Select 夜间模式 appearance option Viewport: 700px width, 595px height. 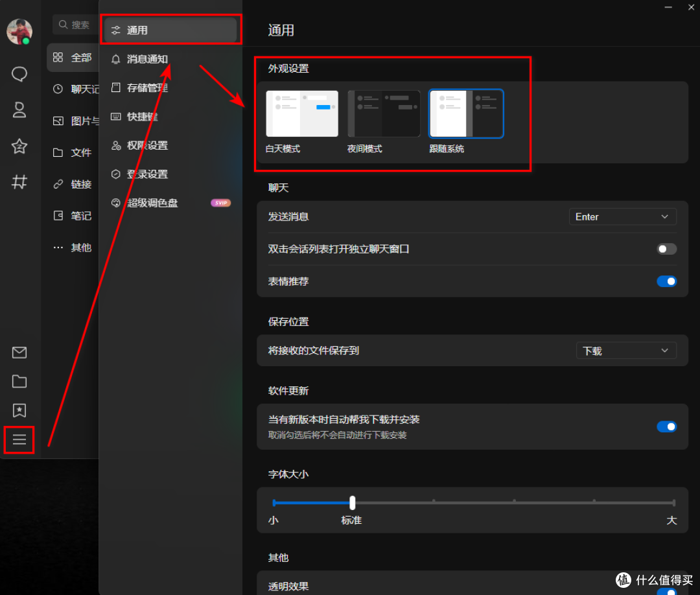(x=384, y=113)
